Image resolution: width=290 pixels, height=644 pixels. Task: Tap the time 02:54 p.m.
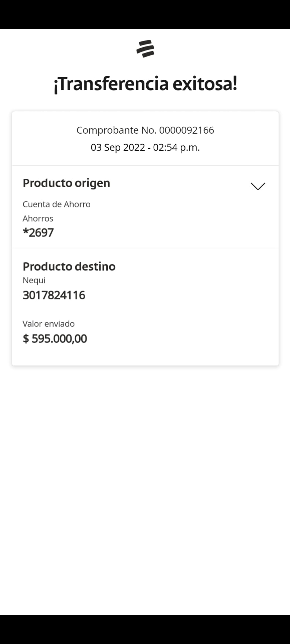click(176, 148)
